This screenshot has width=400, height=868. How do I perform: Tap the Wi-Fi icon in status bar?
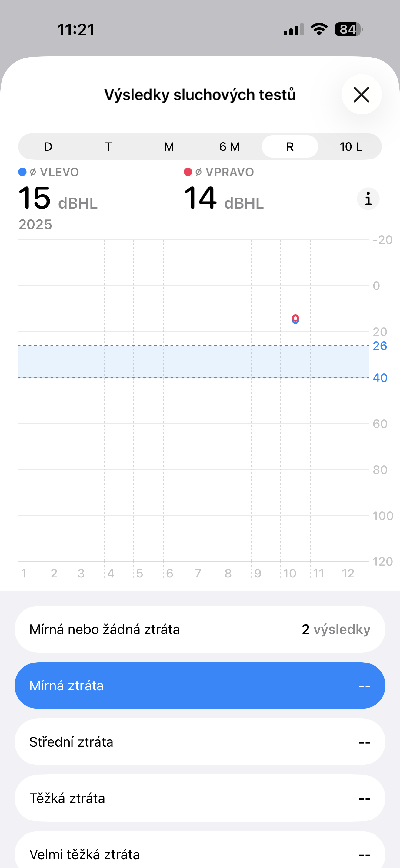click(x=319, y=29)
